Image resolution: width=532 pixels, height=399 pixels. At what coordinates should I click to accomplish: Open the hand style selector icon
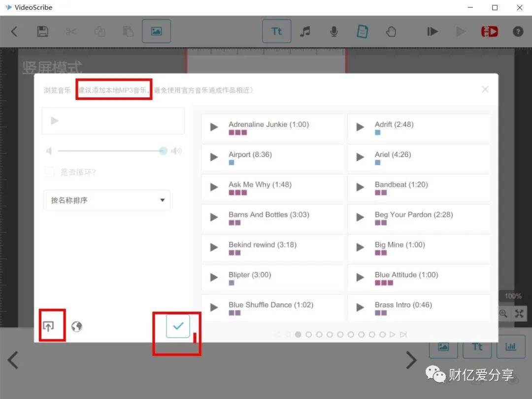(391, 31)
